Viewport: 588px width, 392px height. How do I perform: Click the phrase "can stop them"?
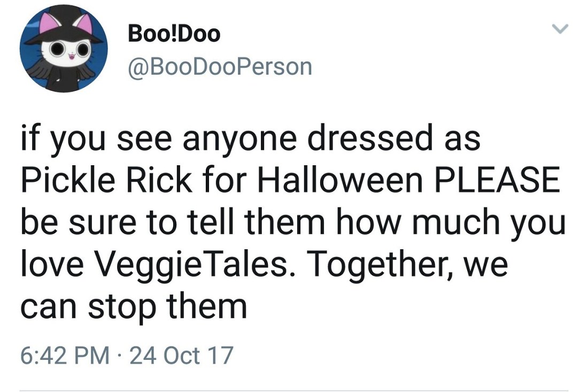(x=134, y=306)
